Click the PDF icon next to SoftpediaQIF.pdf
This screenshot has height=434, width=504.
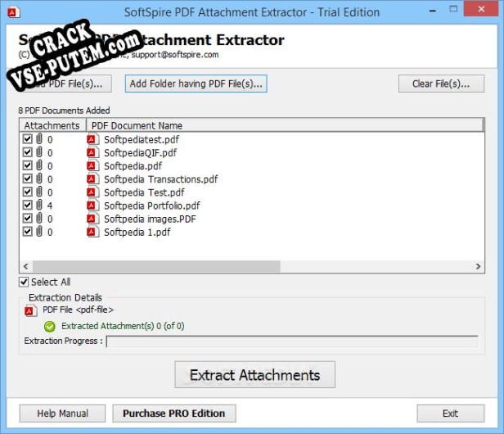(92, 152)
